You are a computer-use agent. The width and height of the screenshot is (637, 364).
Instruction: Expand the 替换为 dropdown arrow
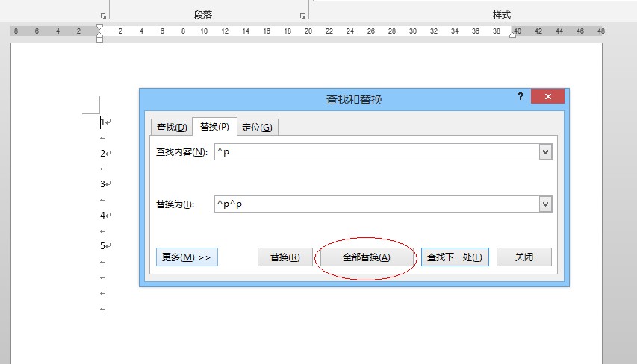pyautogui.click(x=545, y=204)
